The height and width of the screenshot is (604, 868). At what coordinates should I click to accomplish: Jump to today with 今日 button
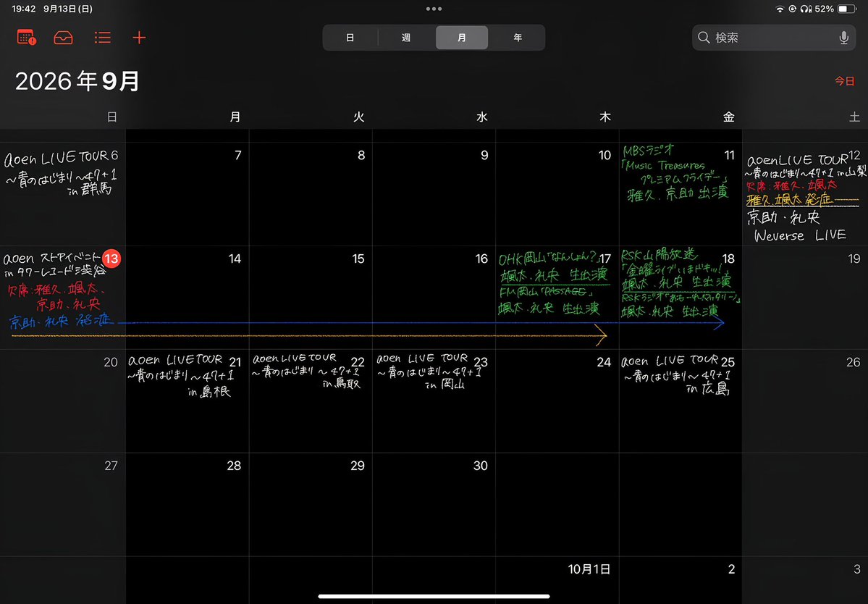(845, 81)
